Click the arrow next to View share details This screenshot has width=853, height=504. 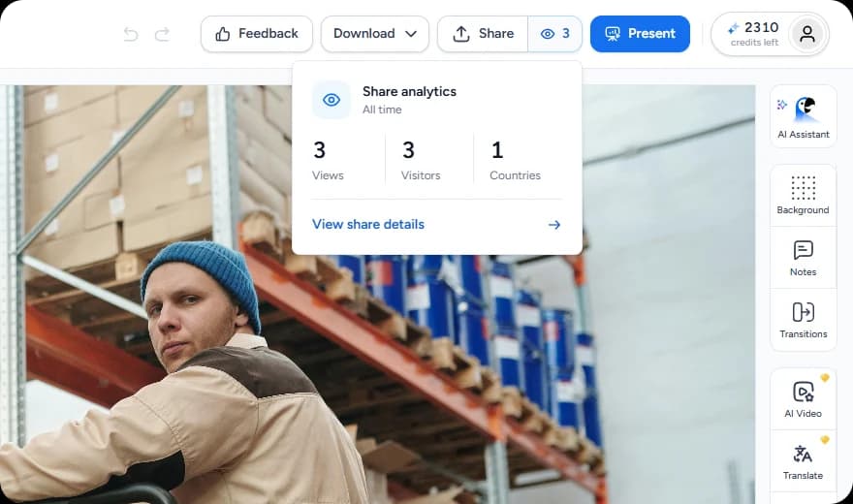(553, 225)
